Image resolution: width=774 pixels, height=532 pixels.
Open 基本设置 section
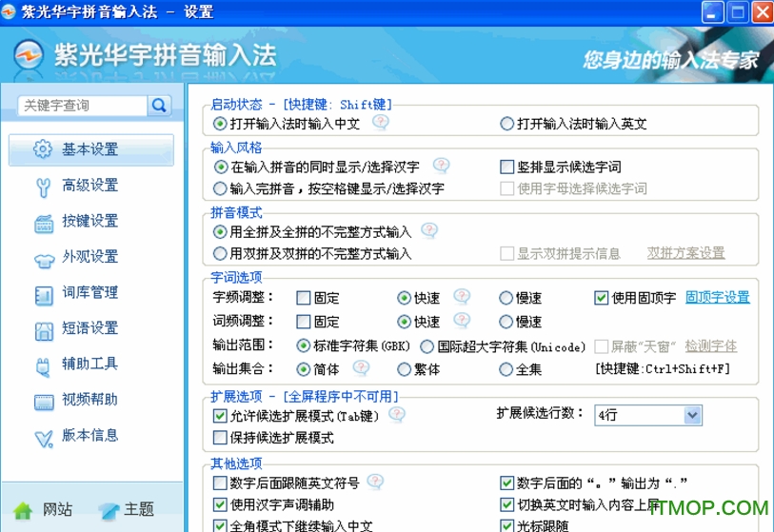point(91,149)
